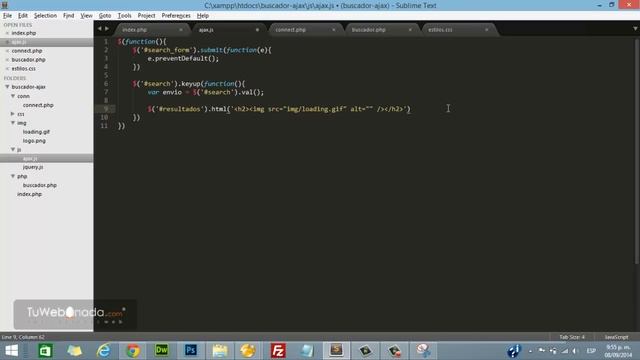Open the Windows Start button
This screenshot has width=640, height=360.
[x=11, y=351]
